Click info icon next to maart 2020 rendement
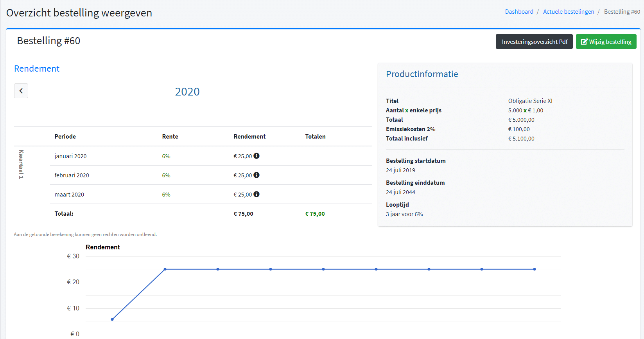This screenshot has height=339, width=644. click(257, 194)
